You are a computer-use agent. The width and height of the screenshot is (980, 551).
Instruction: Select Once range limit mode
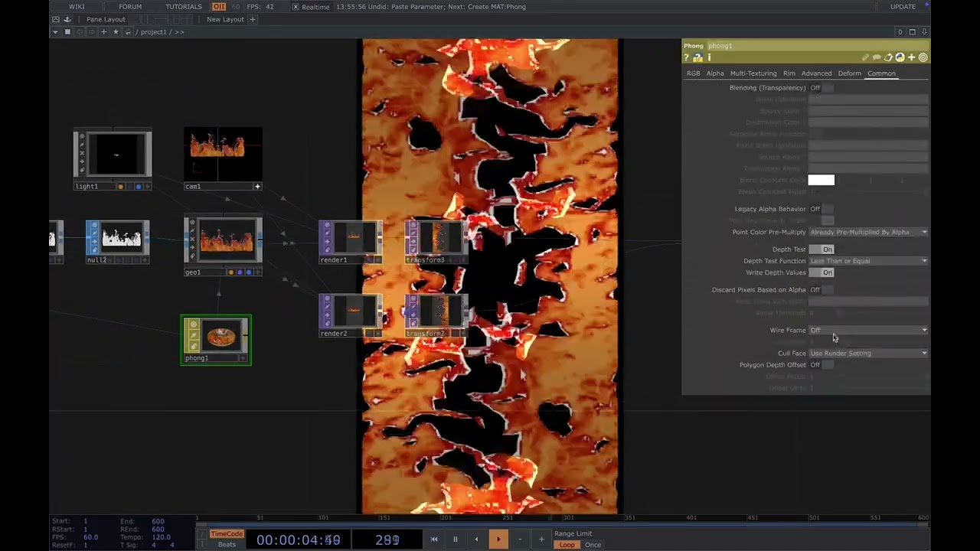pos(593,545)
